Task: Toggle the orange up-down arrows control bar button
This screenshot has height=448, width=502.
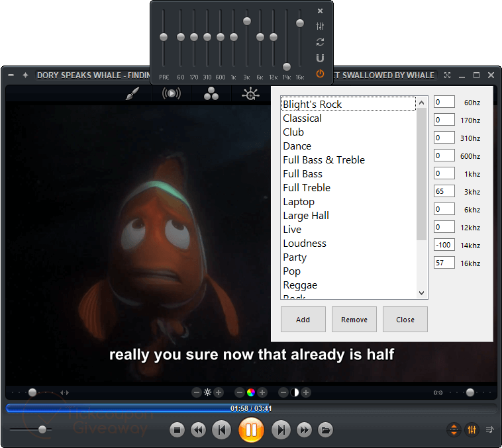Action: pos(454,429)
